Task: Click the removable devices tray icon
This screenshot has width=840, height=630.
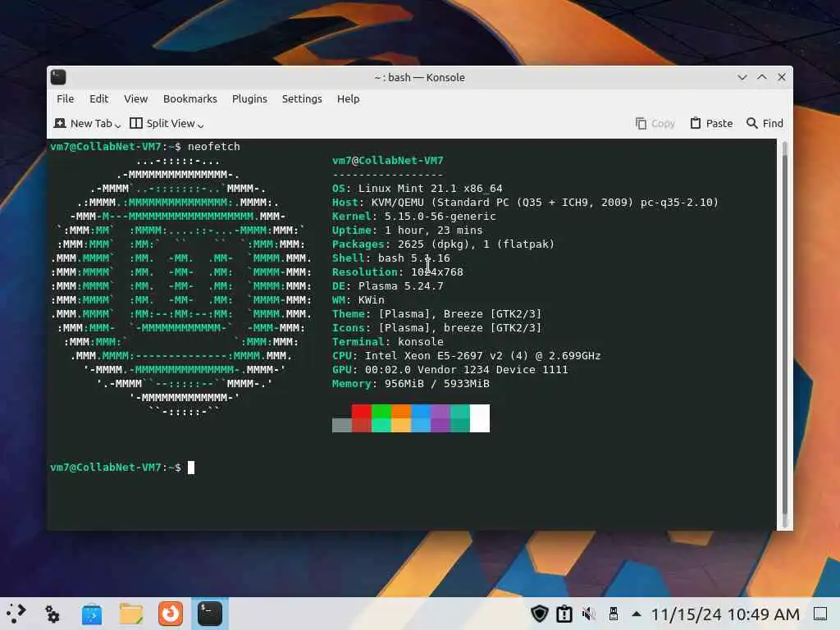Action: point(614,614)
